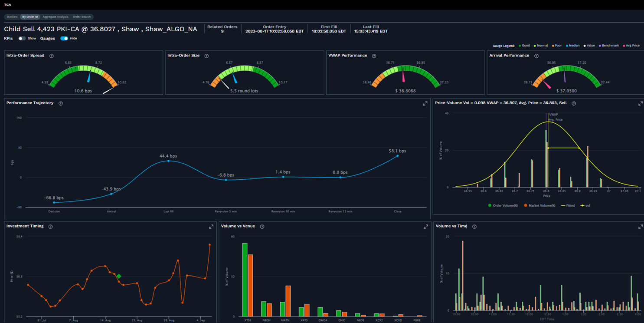Click the Arrival Performance help icon

click(x=536, y=56)
